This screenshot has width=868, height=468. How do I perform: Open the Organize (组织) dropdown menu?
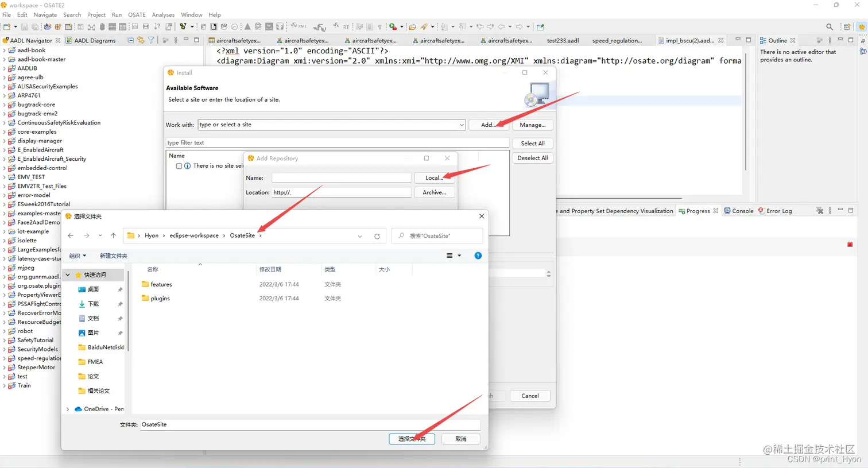click(x=77, y=256)
